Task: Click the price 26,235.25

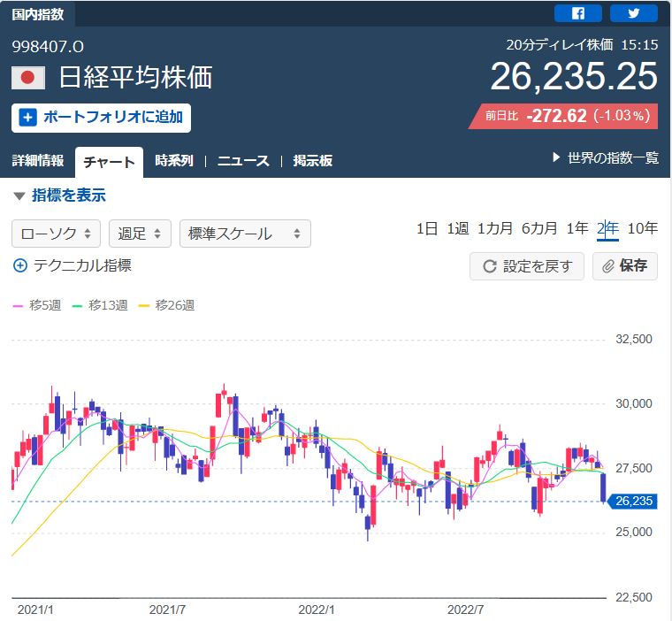Action: pos(574,76)
